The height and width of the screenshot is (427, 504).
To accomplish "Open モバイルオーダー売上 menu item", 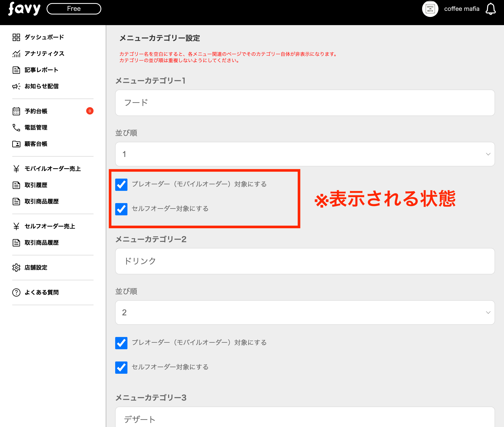I will coord(52,169).
